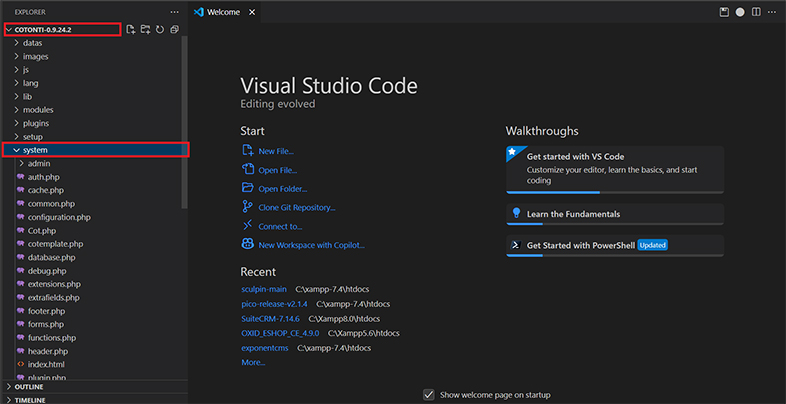Open Get Started with PowerShell walkthrough

(615, 246)
